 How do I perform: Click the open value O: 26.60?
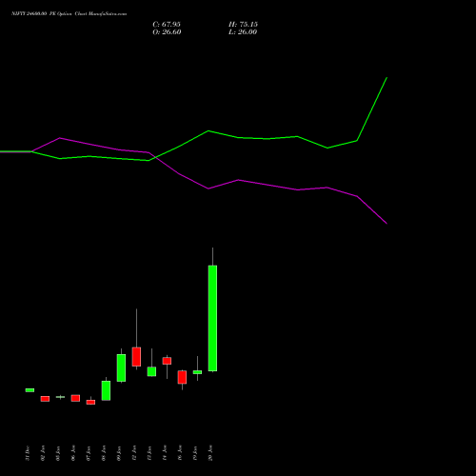[x=167, y=32]
